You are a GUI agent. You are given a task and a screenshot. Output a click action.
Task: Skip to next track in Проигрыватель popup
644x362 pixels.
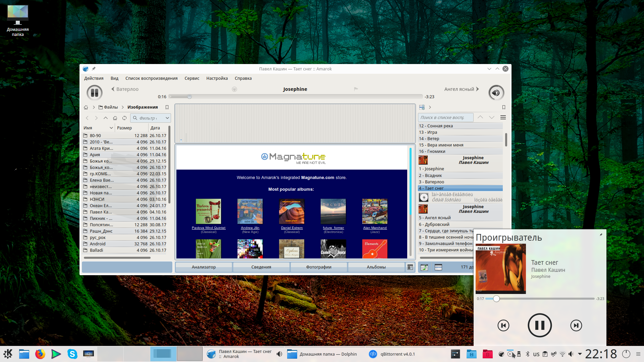576,325
